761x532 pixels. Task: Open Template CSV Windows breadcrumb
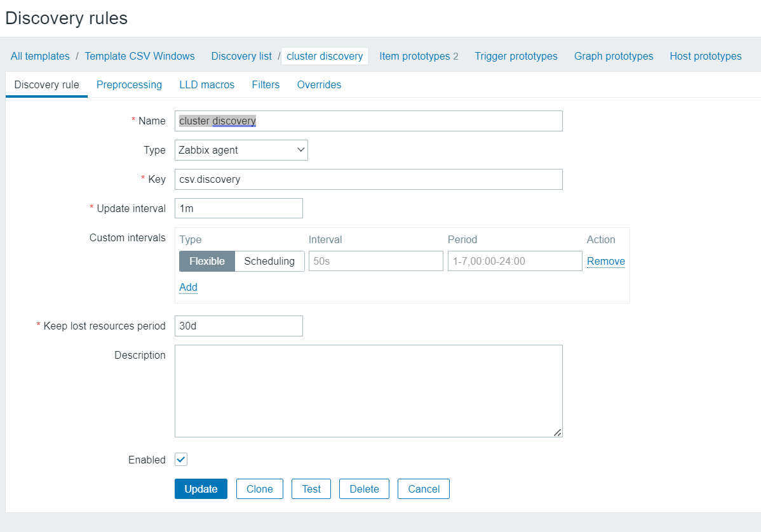(x=140, y=57)
